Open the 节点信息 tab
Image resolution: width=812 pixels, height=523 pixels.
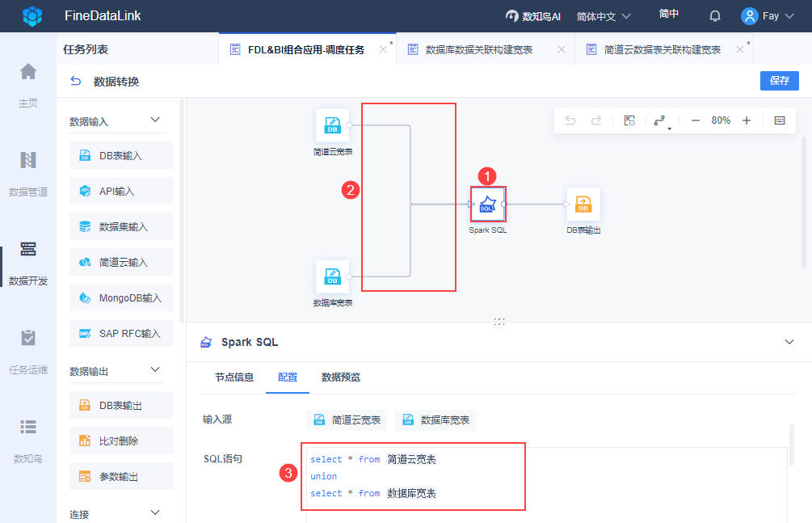pyautogui.click(x=234, y=377)
